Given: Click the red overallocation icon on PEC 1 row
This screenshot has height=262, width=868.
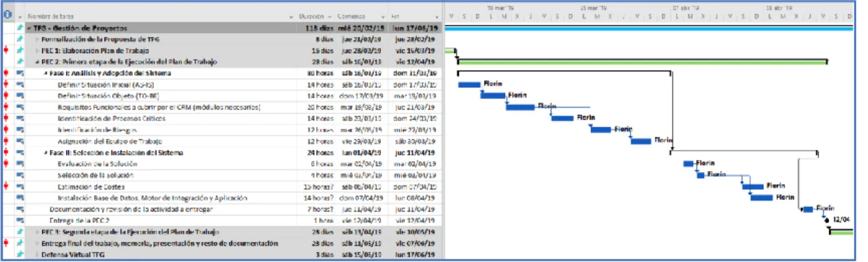Looking at the screenshot, I should [7, 50].
